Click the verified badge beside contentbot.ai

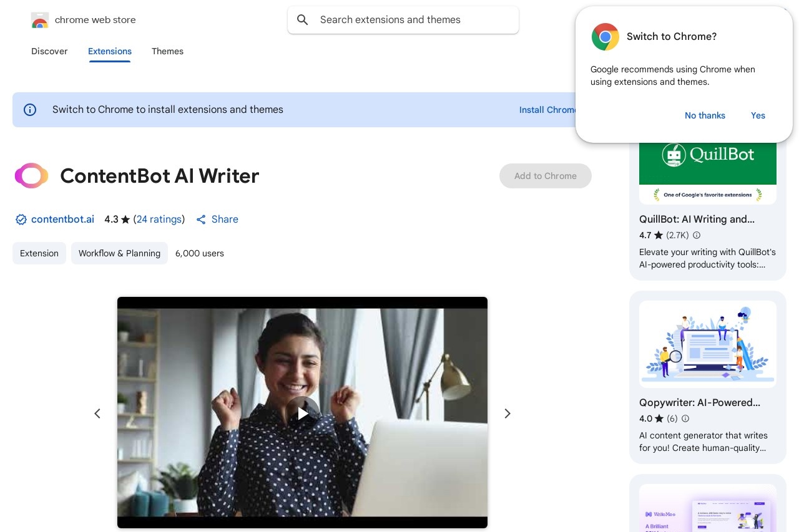coord(21,220)
